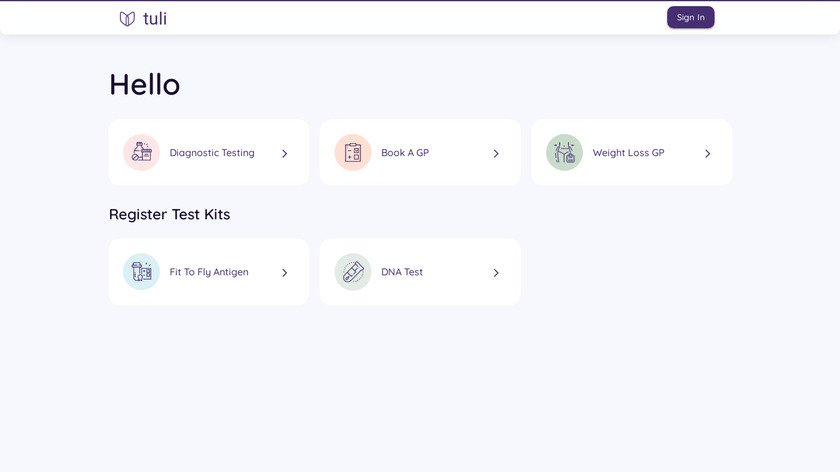This screenshot has width=840, height=472.
Task: Click the Book A GP clipboard icon
Action: [x=353, y=152]
